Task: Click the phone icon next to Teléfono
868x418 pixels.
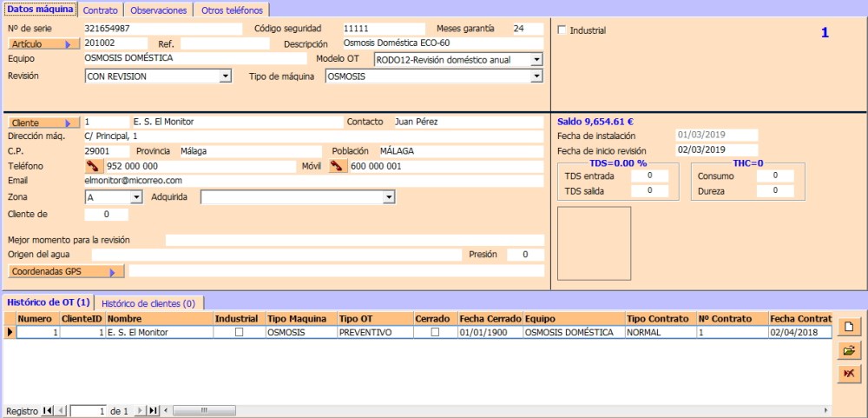Action: pos(93,166)
